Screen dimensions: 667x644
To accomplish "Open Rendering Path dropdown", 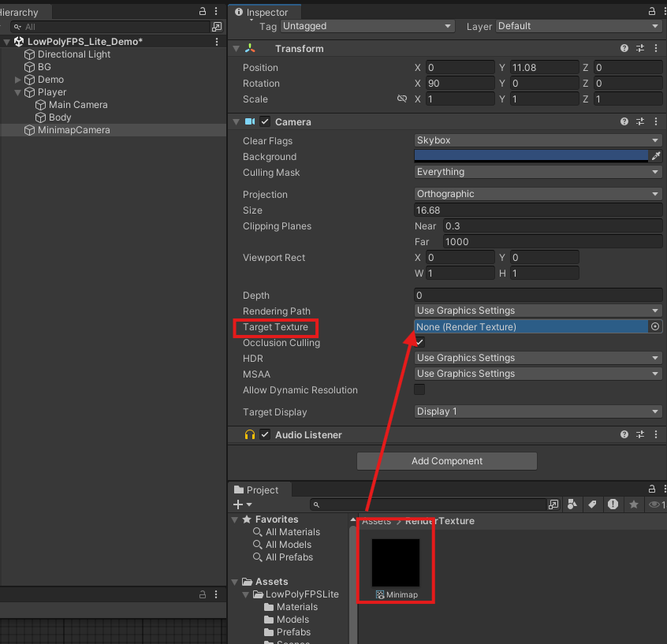I will (x=538, y=311).
